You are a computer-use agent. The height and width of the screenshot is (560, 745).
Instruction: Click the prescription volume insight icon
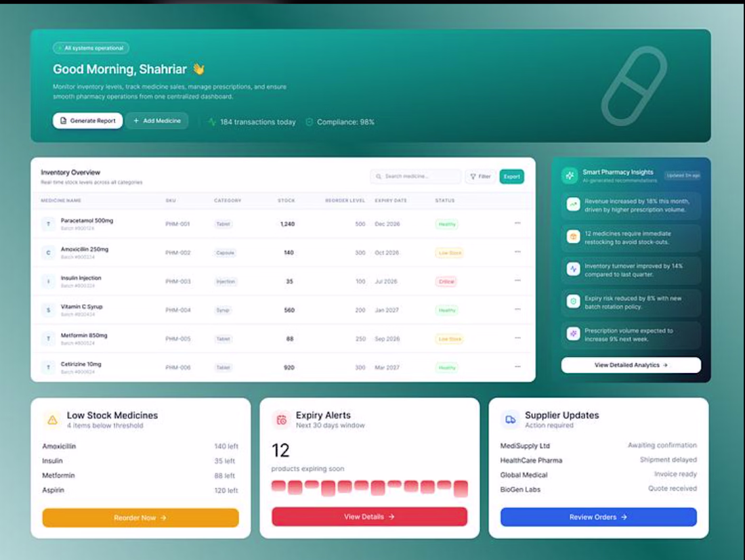[x=574, y=334]
